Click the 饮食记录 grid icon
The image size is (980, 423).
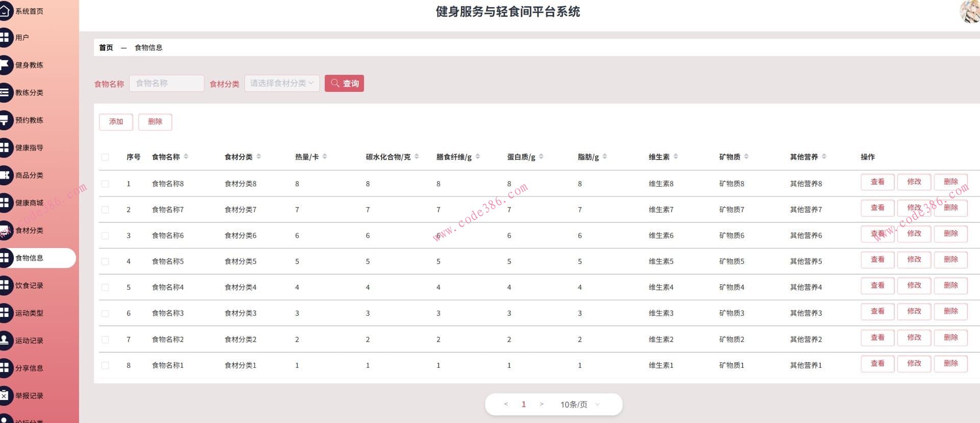(4, 285)
